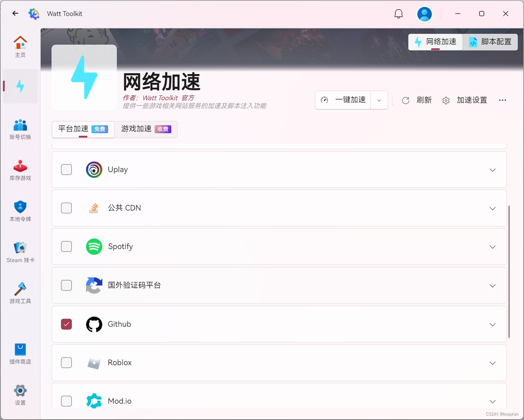Click the Spotify logo icon
524x420 pixels.
click(x=94, y=246)
